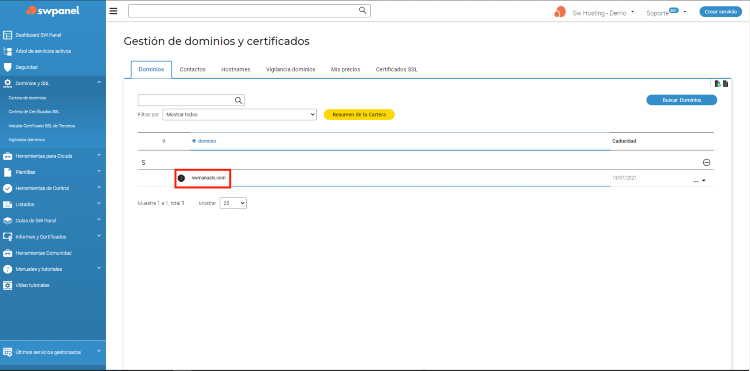Click the Soporte notification badge

[x=674, y=10]
